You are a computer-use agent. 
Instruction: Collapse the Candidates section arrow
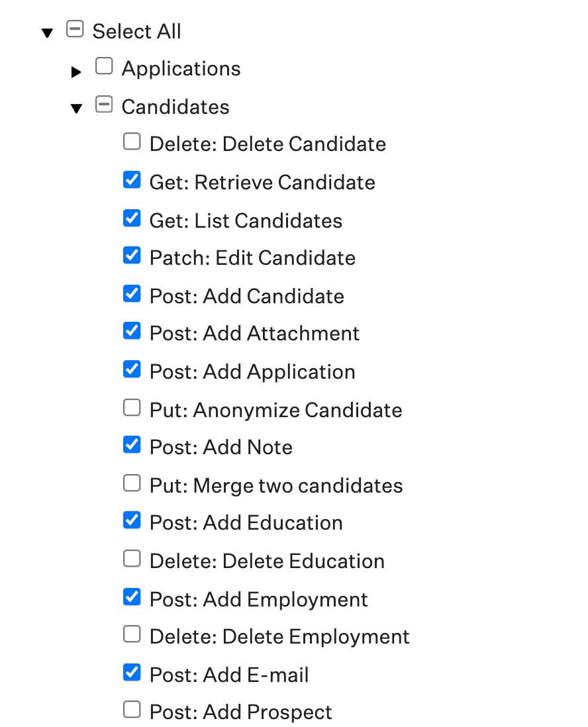[76, 109]
